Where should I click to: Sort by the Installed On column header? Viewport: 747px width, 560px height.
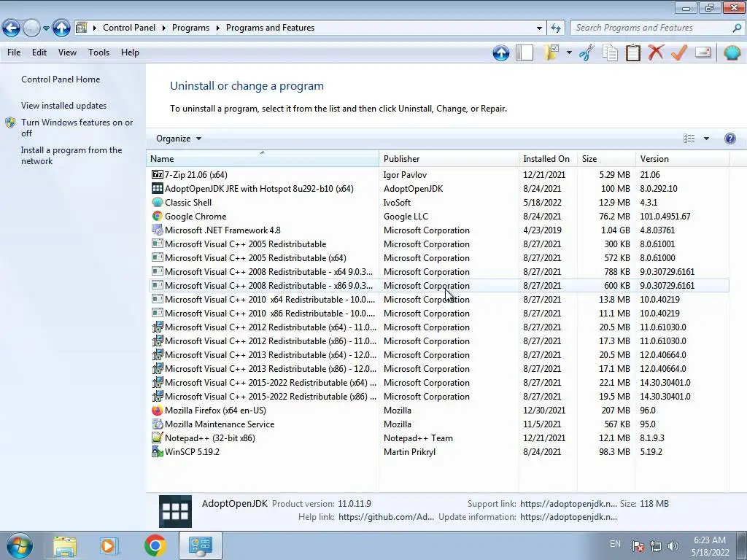coord(548,159)
